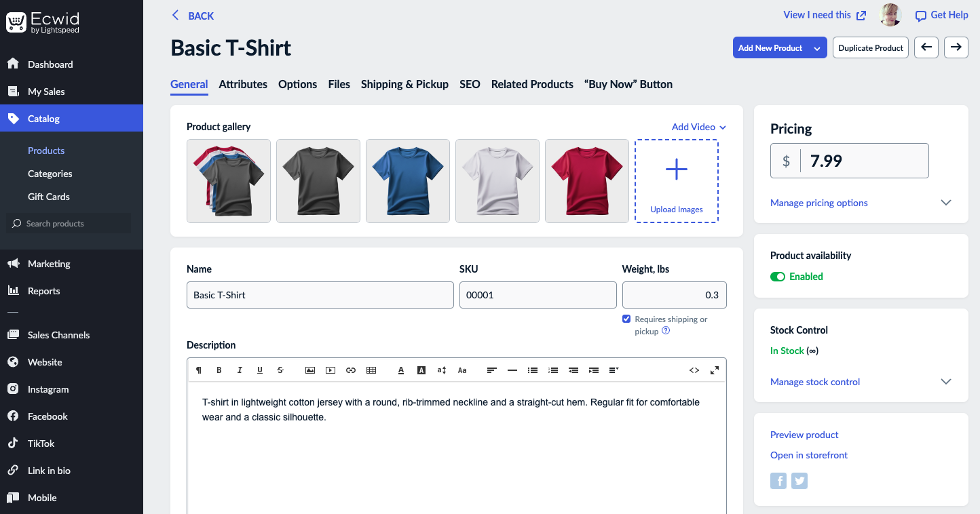Switch to the Shipping & Pickup tab
Viewport: 980px width, 514px height.
pyautogui.click(x=404, y=84)
